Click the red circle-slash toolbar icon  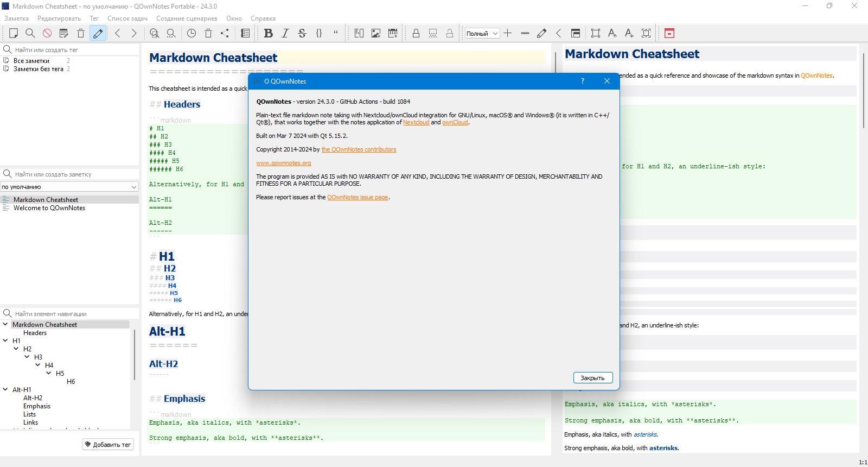[47, 33]
